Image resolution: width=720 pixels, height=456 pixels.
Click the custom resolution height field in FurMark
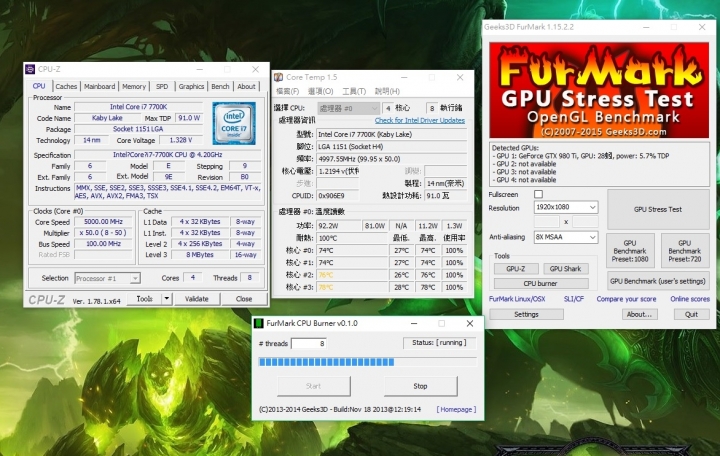click(585, 221)
